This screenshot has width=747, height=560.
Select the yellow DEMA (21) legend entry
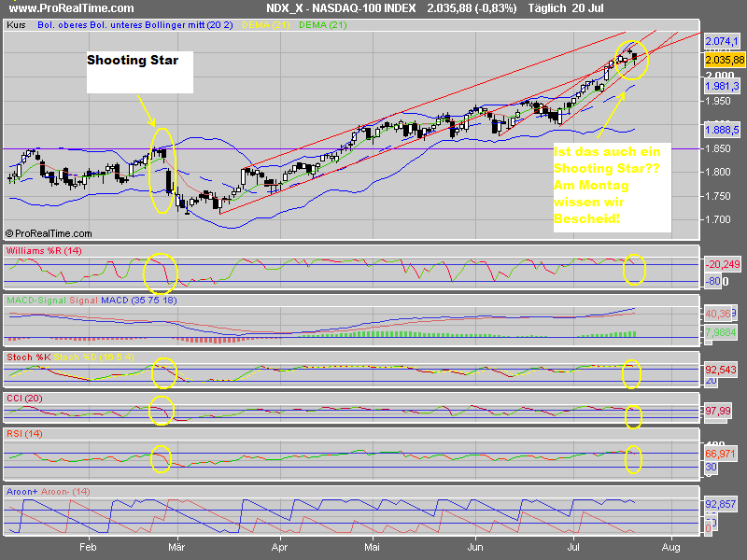tap(266, 25)
